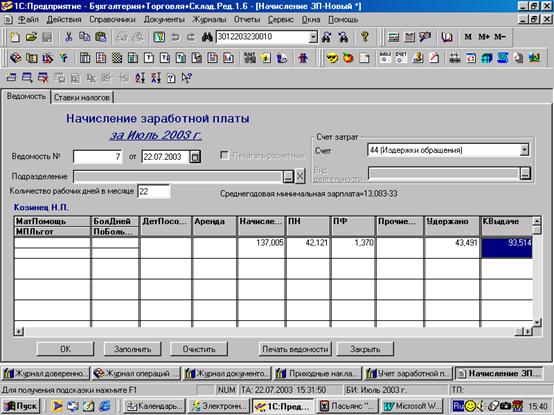Open the Документы menu
554x415 pixels.
click(x=164, y=19)
